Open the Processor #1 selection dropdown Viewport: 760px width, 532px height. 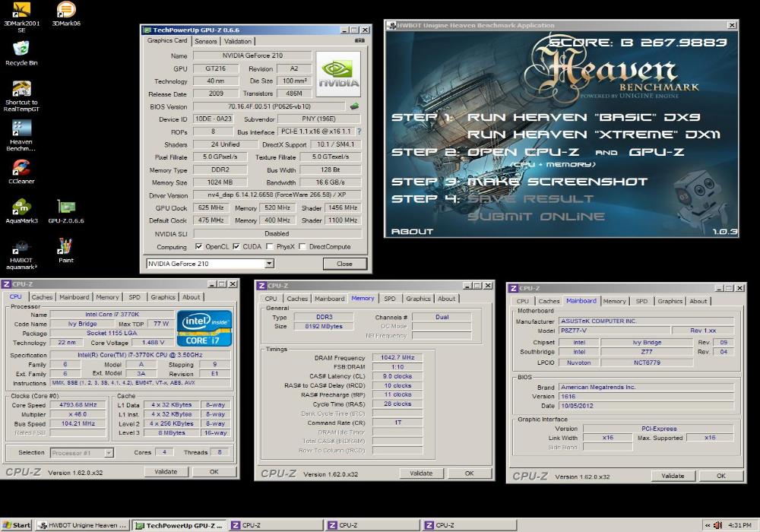[109, 452]
